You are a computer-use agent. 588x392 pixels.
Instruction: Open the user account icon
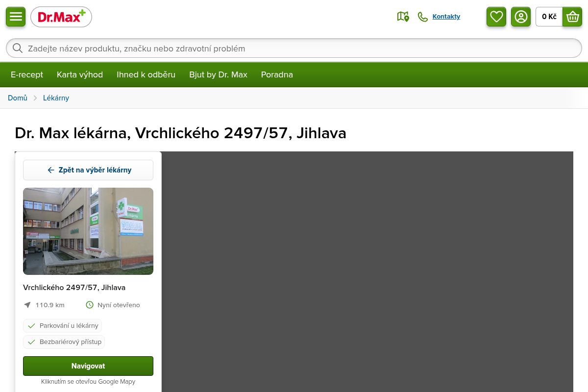pyautogui.click(x=521, y=17)
